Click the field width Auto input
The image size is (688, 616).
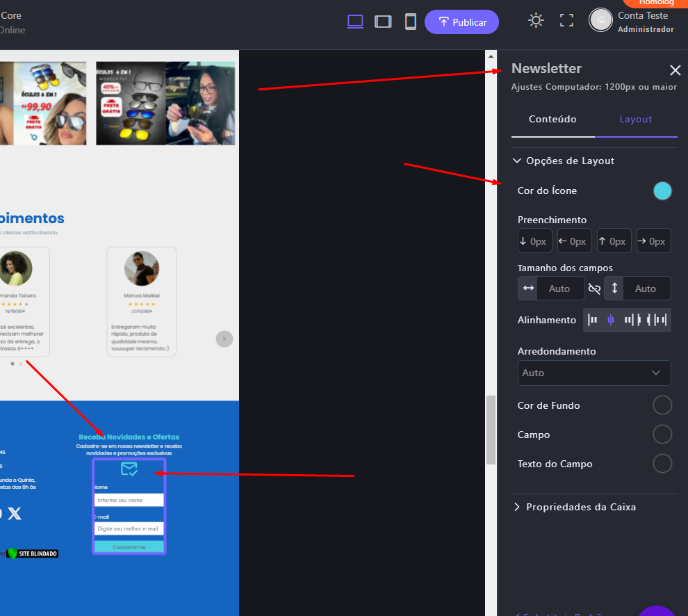point(559,289)
